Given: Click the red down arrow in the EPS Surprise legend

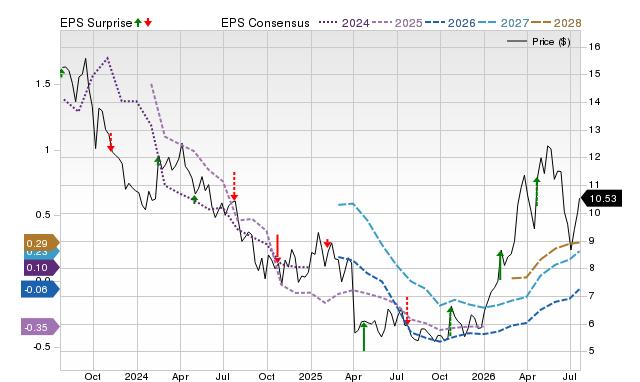Looking at the screenshot, I should coord(148,23).
